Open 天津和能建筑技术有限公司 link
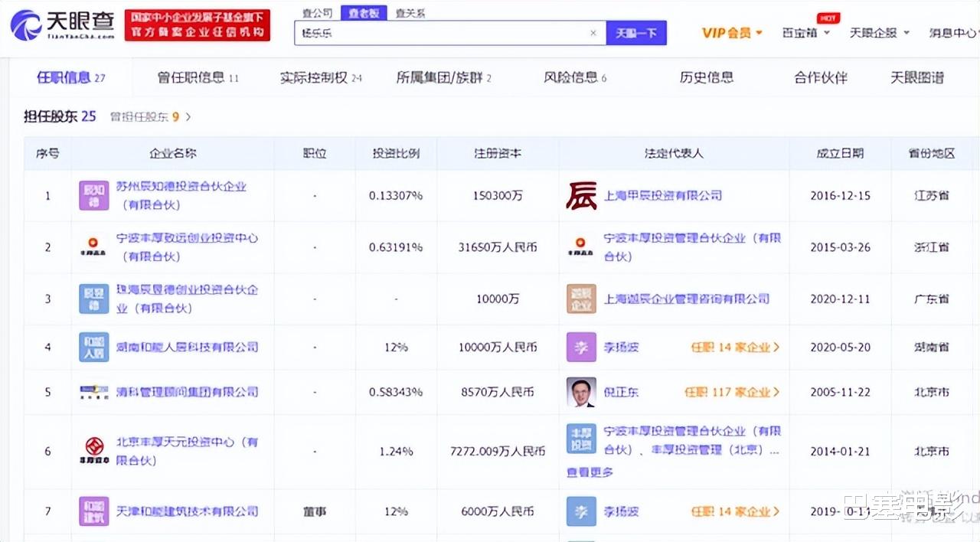980x542 pixels. click(x=187, y=511)
